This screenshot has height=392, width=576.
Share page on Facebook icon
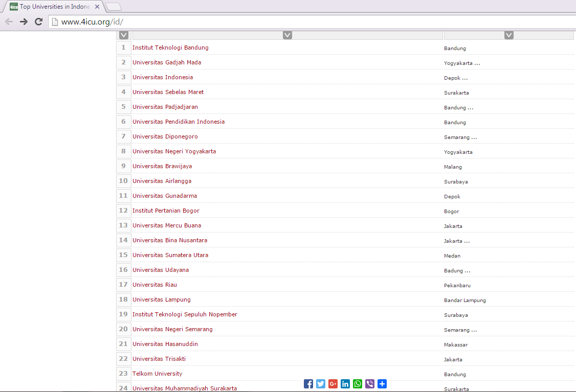[308, 384]
